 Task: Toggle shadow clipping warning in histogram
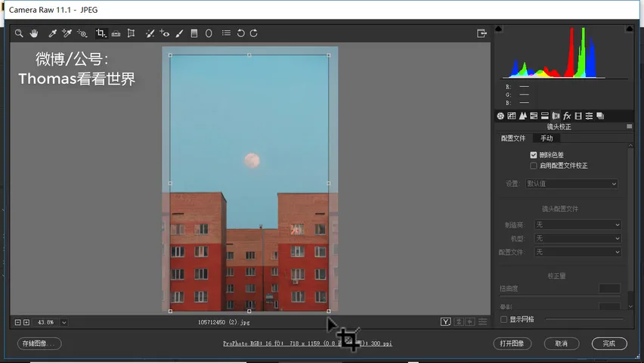click(498, 29)
